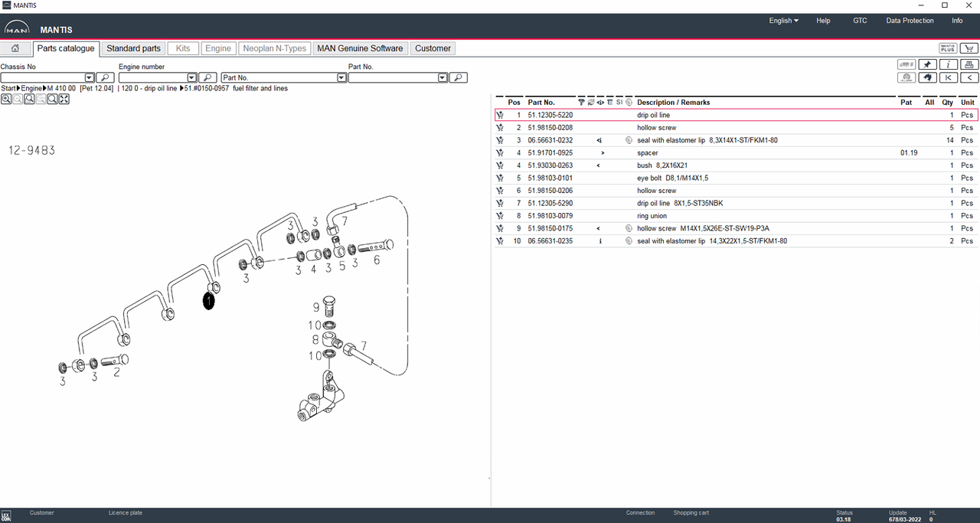Search by engine number magnifier button
Viewport: 980px width, 523px height.
[207, 77]
